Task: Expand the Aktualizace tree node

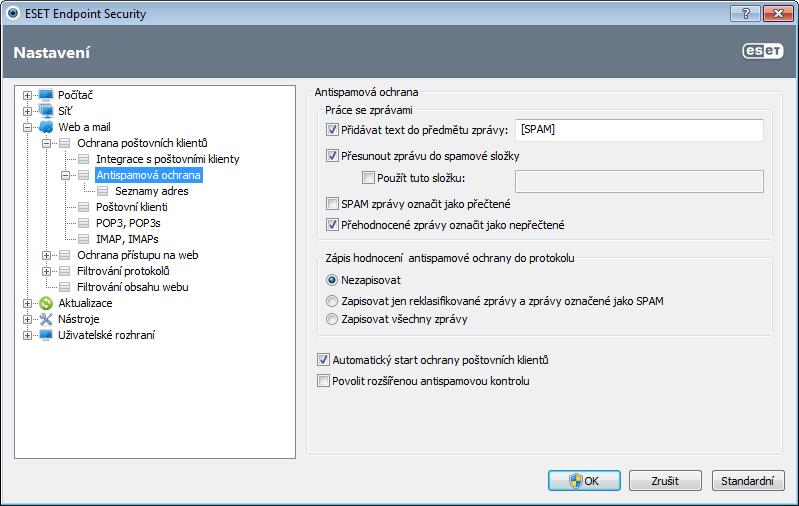Action: pos(28,303)
